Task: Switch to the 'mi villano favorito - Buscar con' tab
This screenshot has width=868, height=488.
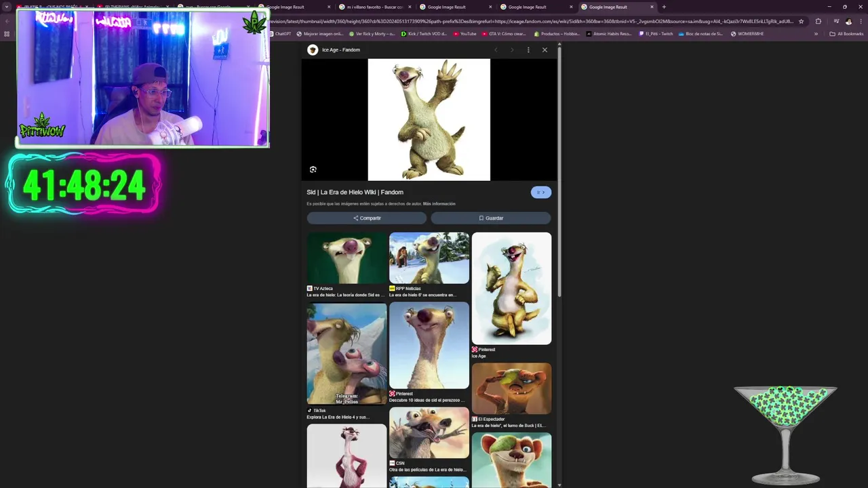Action: pyautogui.click(x=375, y=7)
